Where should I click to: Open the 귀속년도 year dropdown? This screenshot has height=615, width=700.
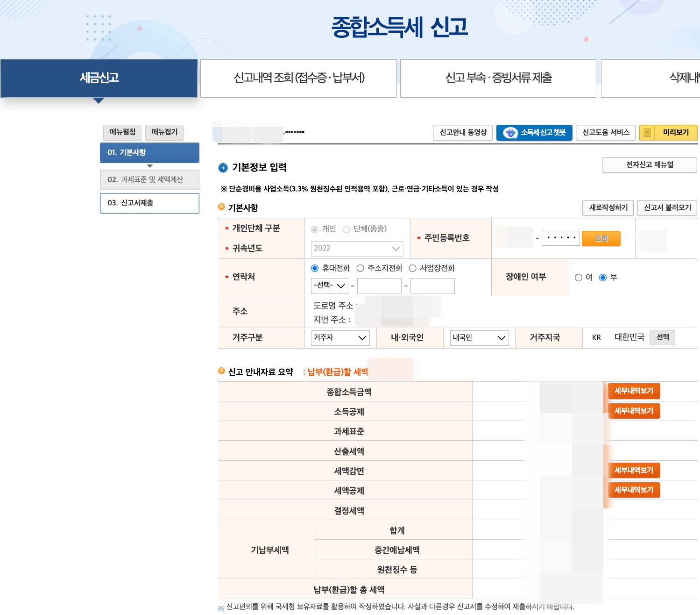[356, 249]
